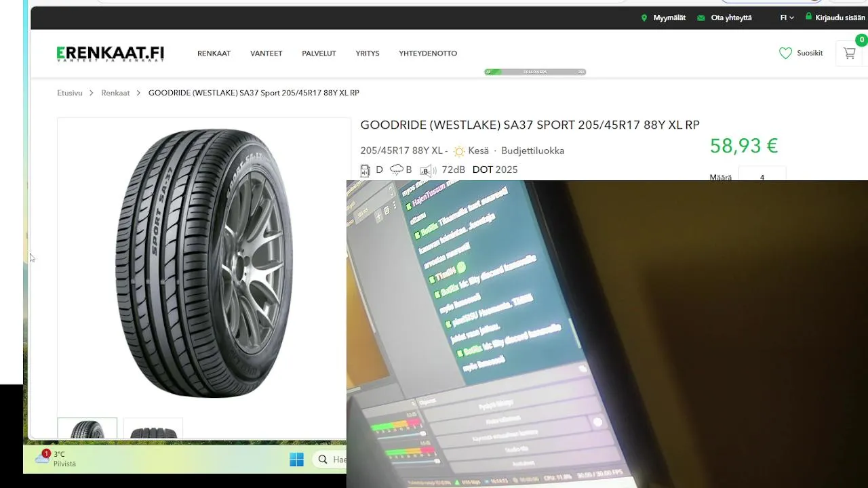This screenshot has height=488, width=868.
Task: Click the tire noise speaker icon
Action: point(427,170)
